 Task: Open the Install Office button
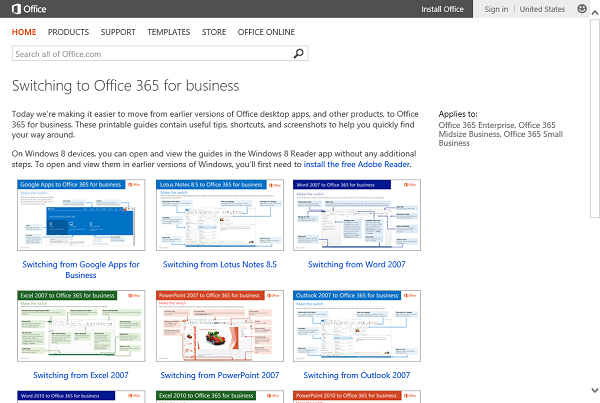[440, 9]
